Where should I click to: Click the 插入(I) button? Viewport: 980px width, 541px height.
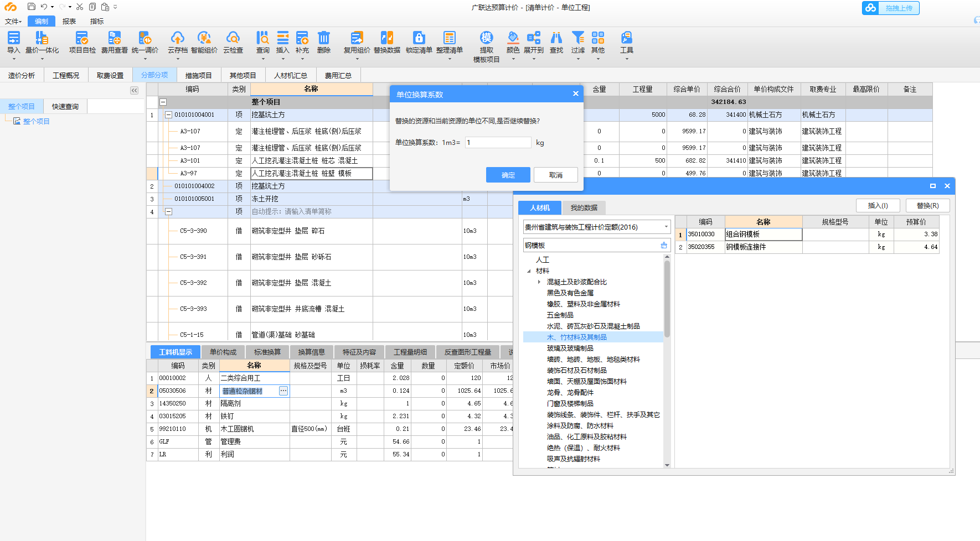tap(878, 205)
